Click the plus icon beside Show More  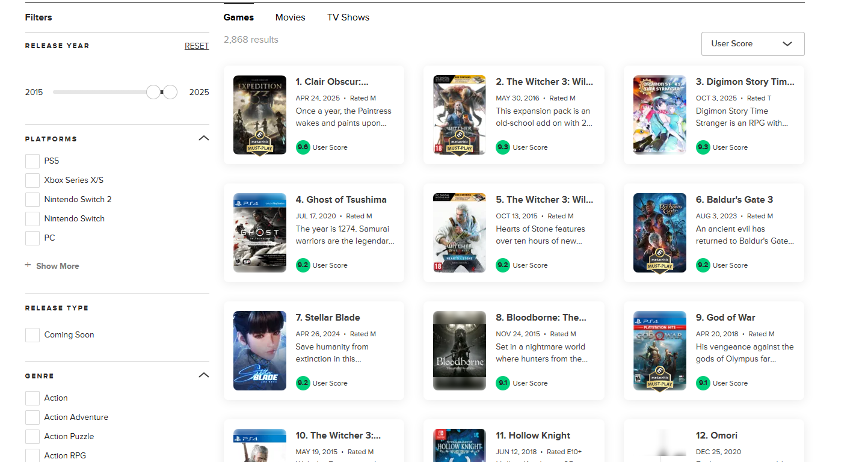click(x=28, y=265)
